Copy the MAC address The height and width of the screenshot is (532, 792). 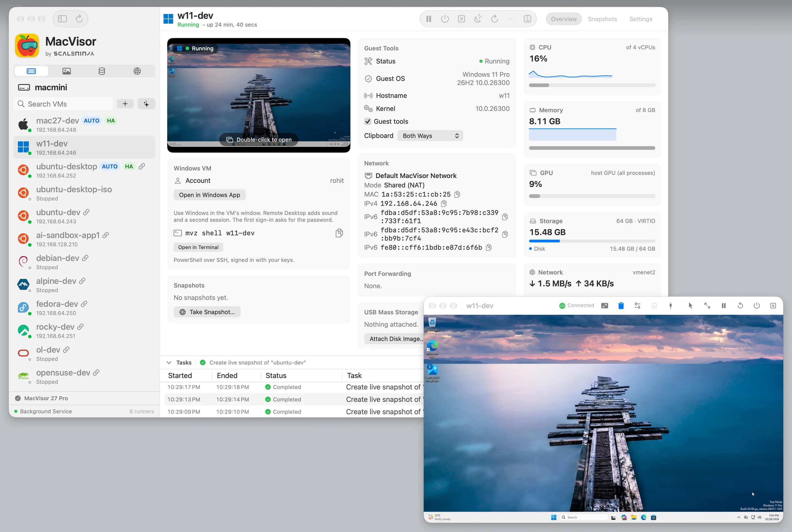click(x=457, y=194)
